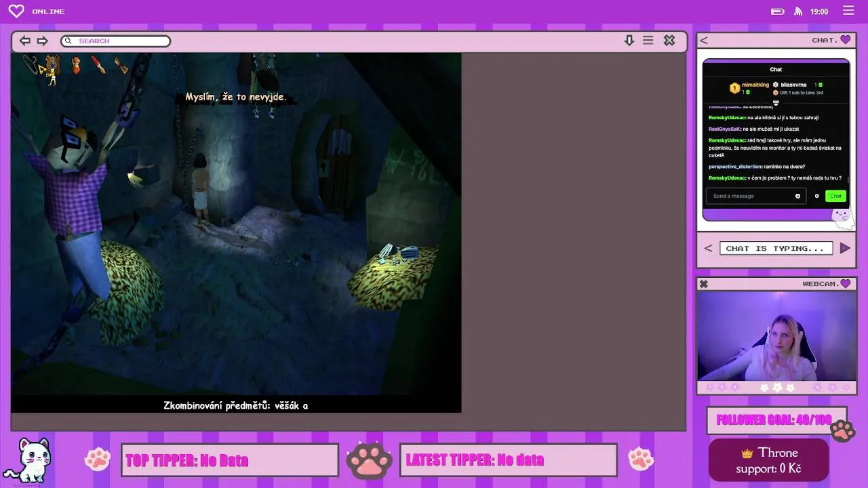Viewport: 868px width, 488px height.
Task: Click the Chat title at panel top
Action: click(776, 69)
